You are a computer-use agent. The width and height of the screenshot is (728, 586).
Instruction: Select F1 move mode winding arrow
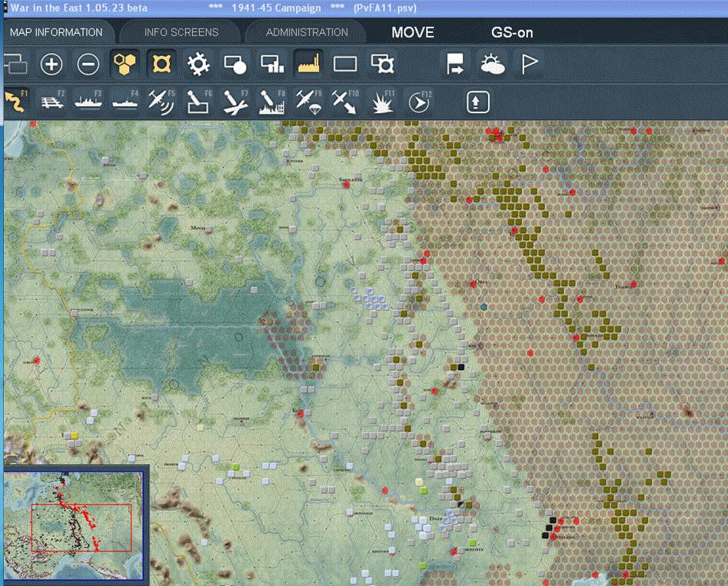tap(15, 102)
